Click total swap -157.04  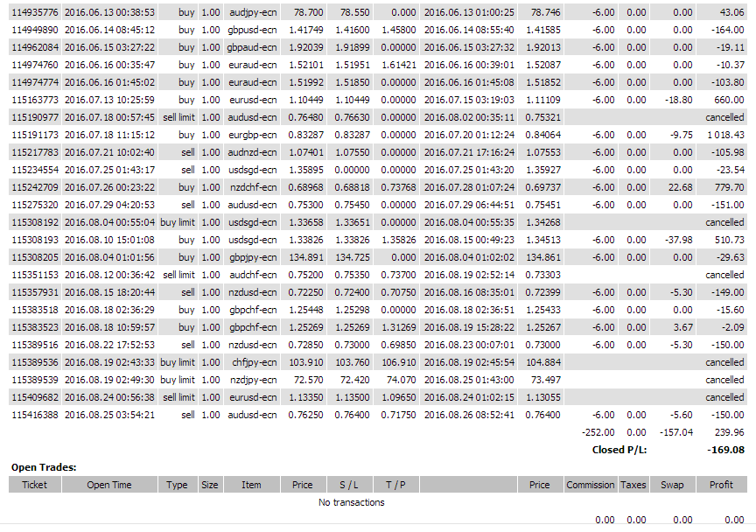click(676, 432)
